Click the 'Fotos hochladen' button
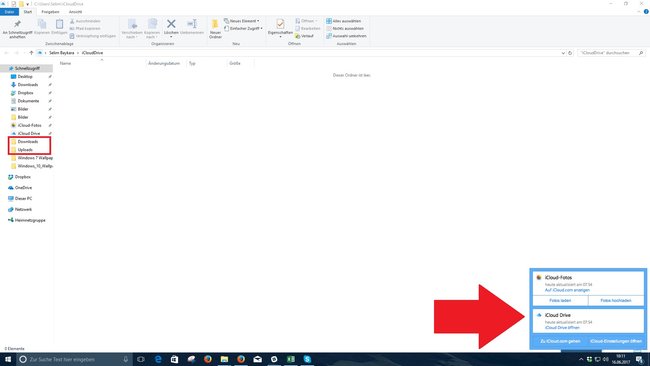Screen dimensions: 650x366 616,301
